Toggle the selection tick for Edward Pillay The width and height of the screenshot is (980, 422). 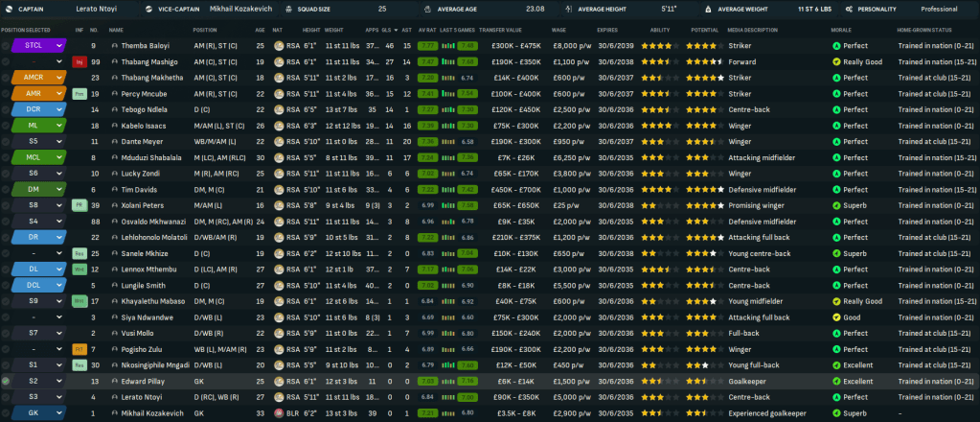pyautogui.click(x=7, y=381)
